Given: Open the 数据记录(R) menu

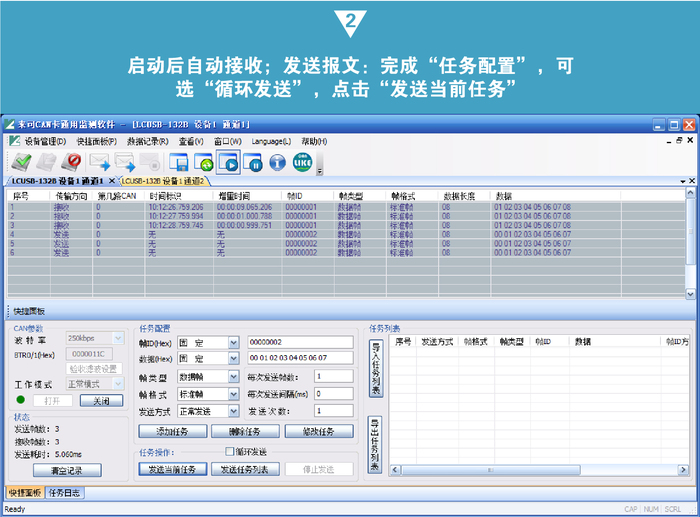Looking at the screenshot, I should tap(148, 142).
